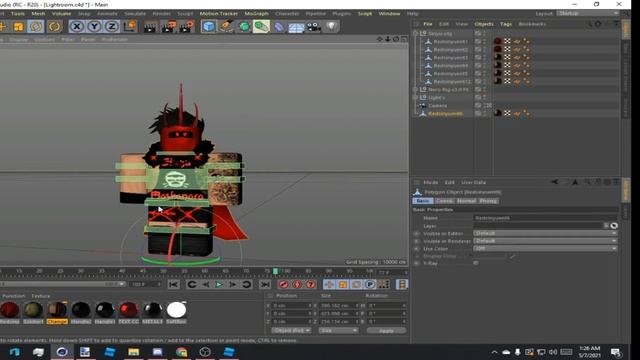This screenshot has height=360, width=640.
Task: Toggle the Z axis lock
Action: 111,27
